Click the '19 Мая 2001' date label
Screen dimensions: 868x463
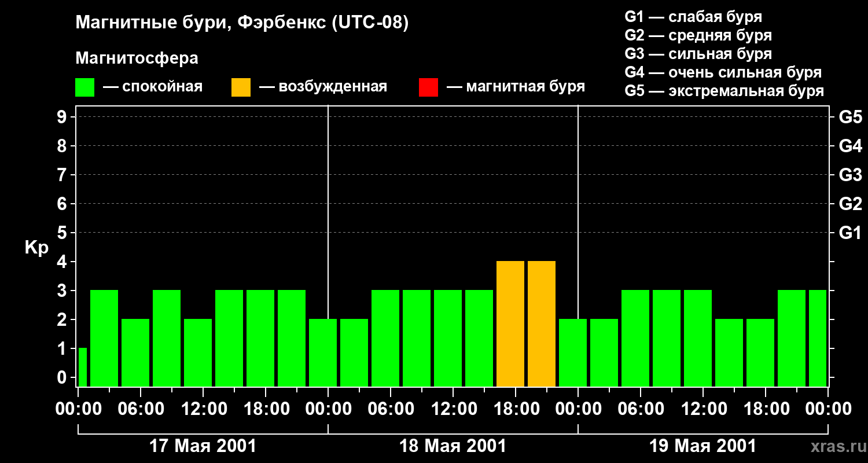(703, 446)
